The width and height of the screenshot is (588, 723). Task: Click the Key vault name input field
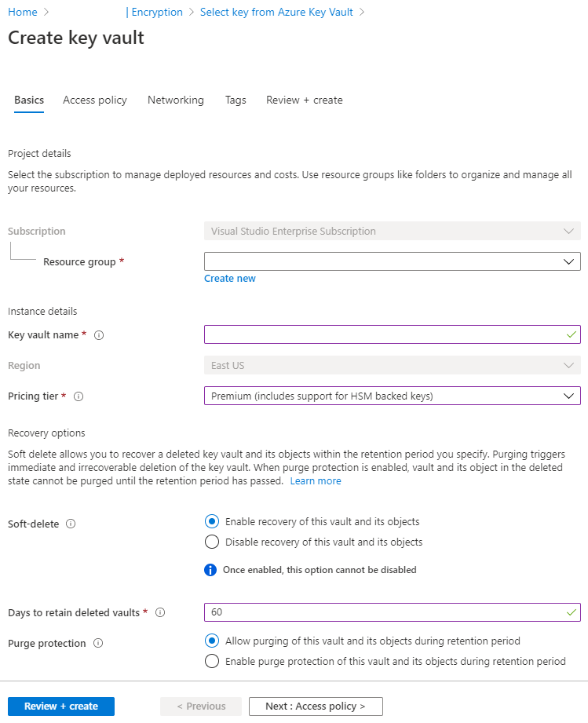click(385, 335)
